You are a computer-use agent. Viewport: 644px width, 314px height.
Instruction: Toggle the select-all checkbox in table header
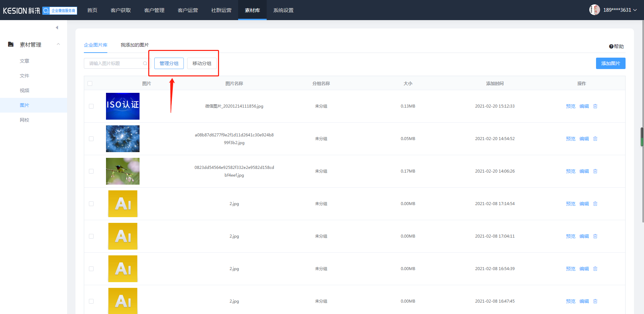click(90, 83)
